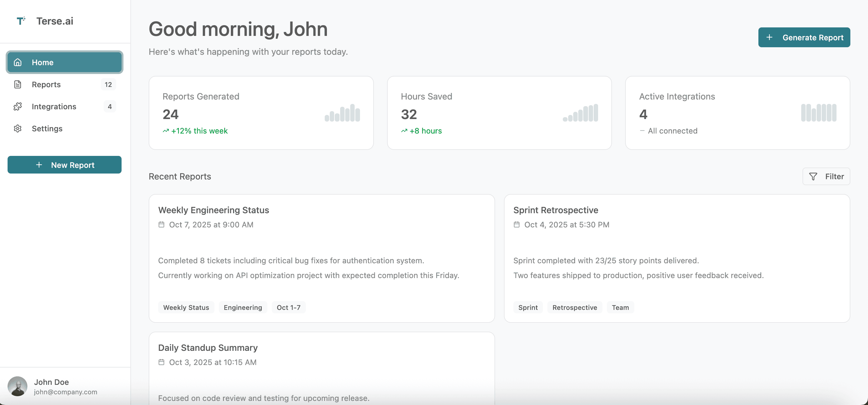The width and height of the screenshot is (868, 405).
Task: Click the +12% this week text
Action: tap(199, 131)
